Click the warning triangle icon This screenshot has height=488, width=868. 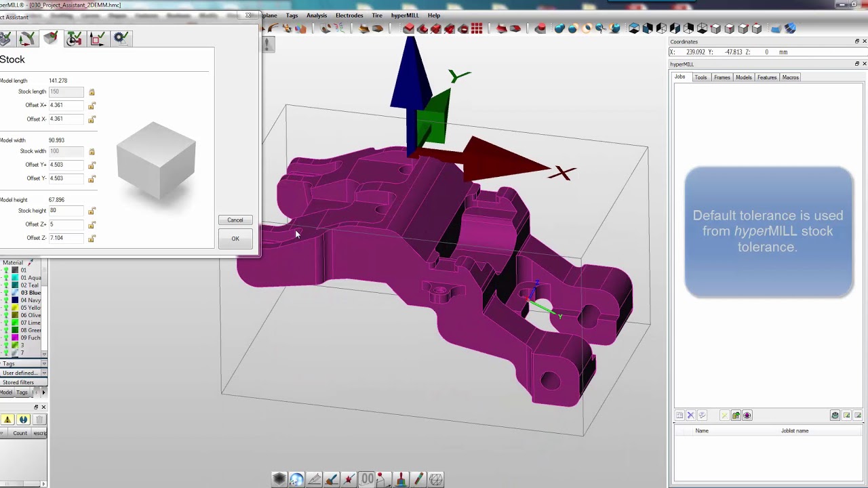click(7, 420)
